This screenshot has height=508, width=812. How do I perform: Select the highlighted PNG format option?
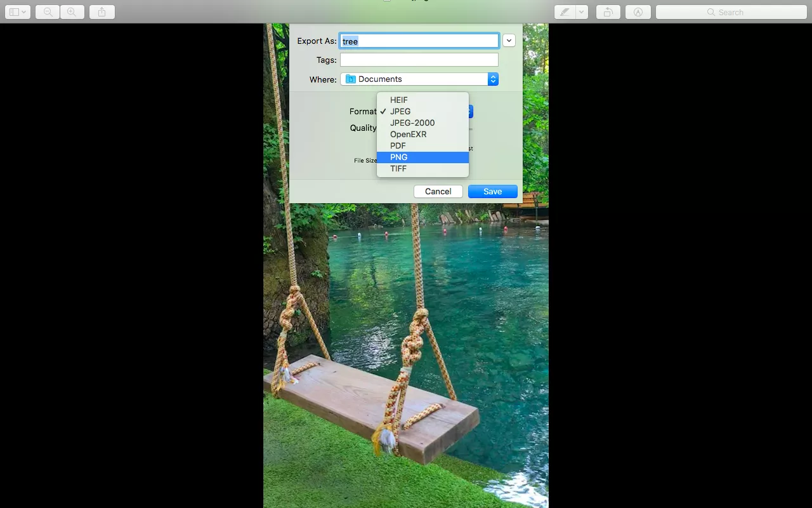tap(399, 157)
